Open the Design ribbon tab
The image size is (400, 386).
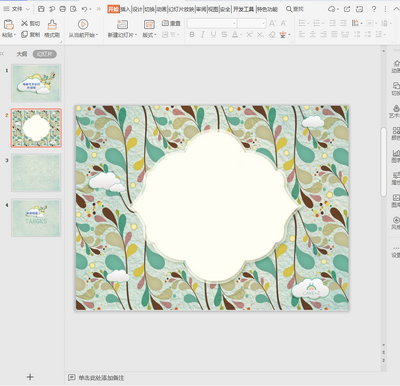click(137, 9)
